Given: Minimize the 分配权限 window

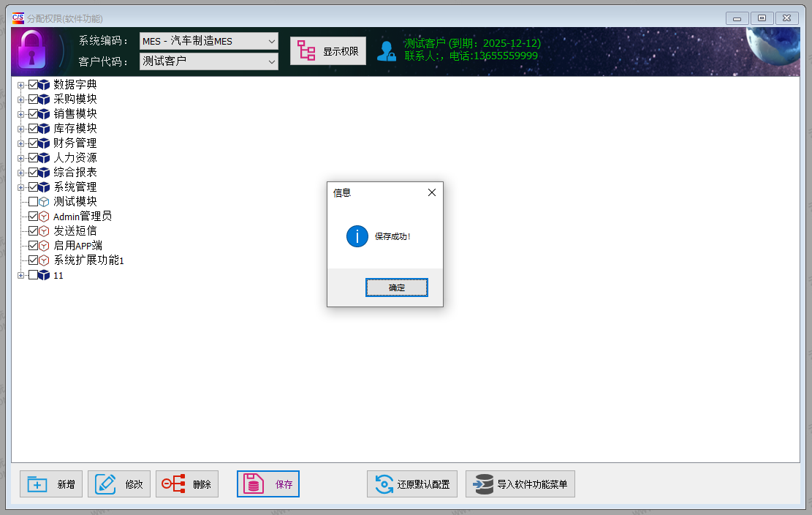Looking at the screenshot, I should (737, 18).
